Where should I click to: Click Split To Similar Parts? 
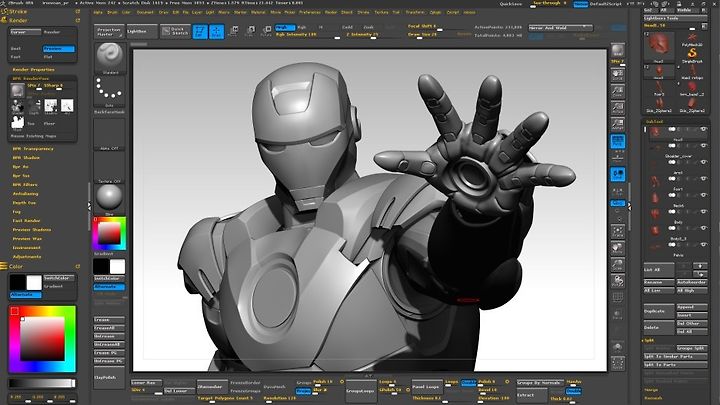tap(675, 356)
